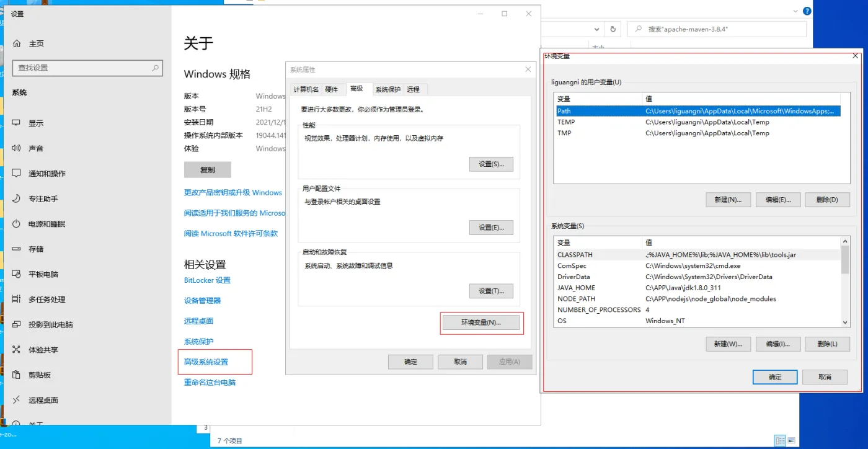Switch to the 系统保护 tab

click(388, 89)
